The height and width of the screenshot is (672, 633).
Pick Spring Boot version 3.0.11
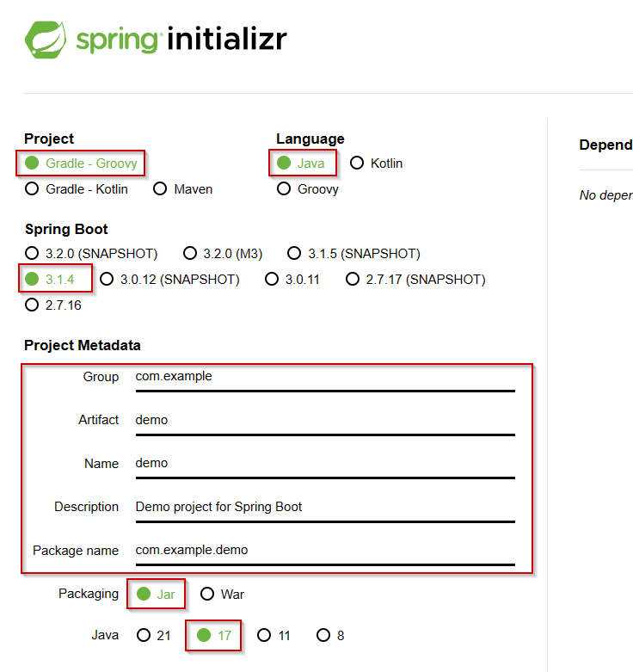coord(292,280)
